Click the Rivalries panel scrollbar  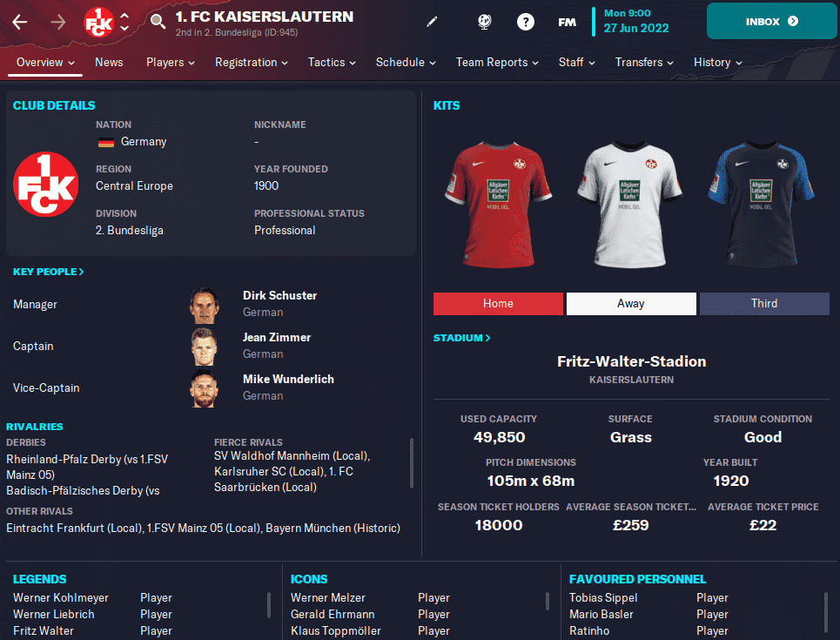click(x=412, y=463)
